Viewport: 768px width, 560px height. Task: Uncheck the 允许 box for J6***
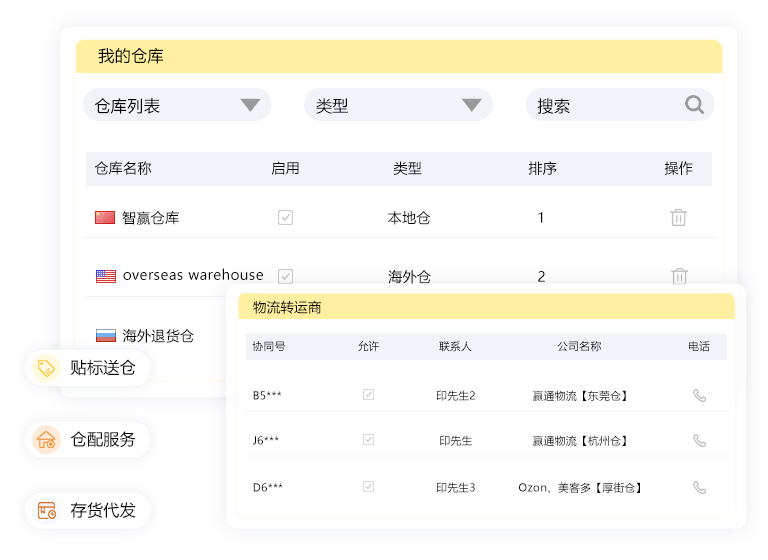click(x=368, y=440)
